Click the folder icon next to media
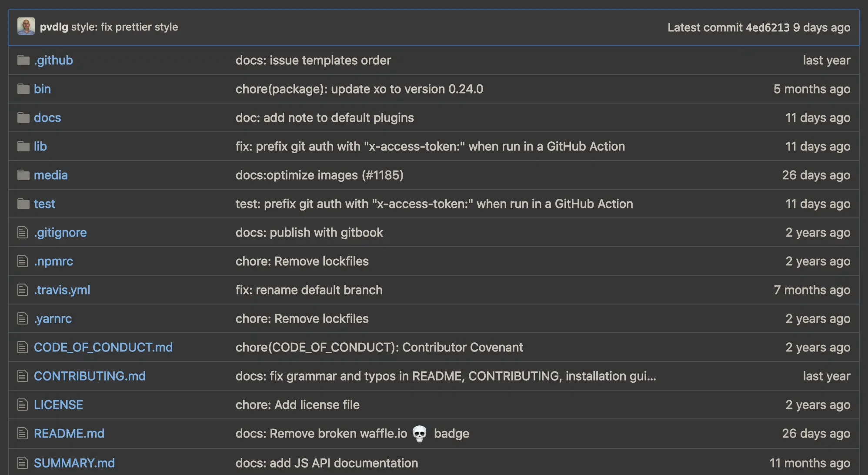 pos(23,175)
